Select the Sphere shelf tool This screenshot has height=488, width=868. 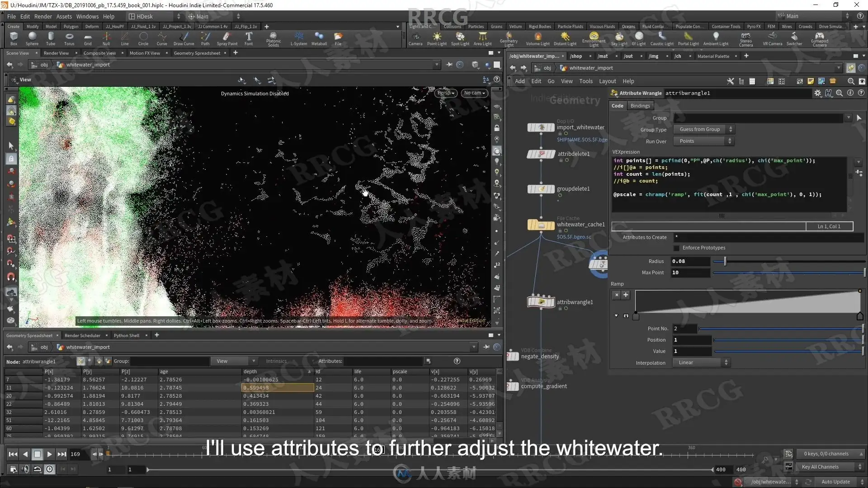(x=32, y=39)
